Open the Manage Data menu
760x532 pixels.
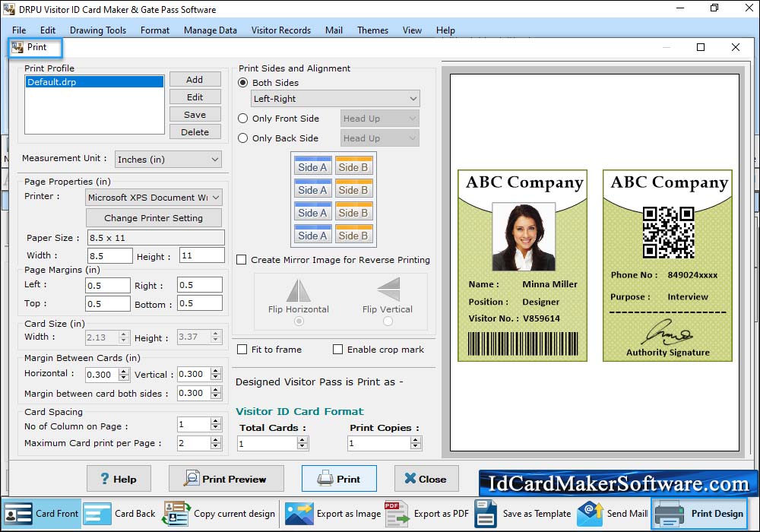(x=211, y=30)
